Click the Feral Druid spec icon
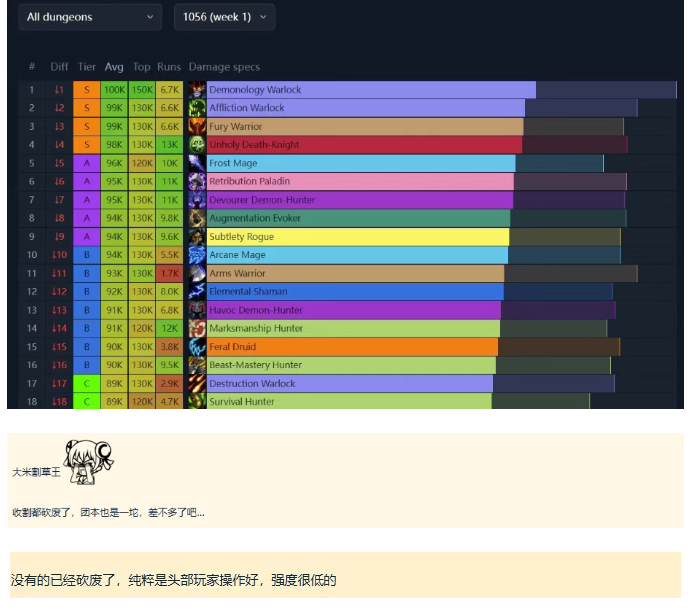 click(197, 347)
